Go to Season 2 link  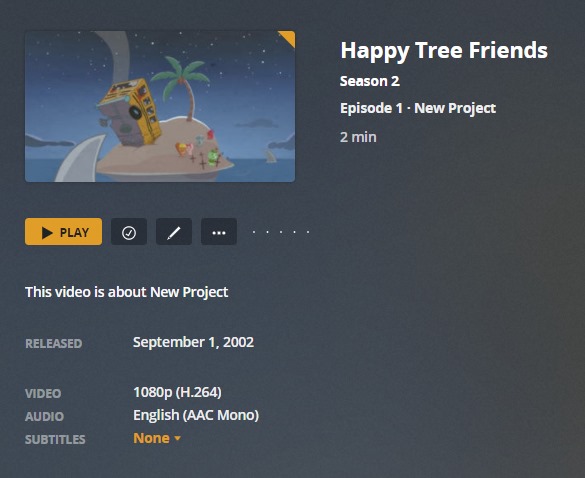(370, 81)
